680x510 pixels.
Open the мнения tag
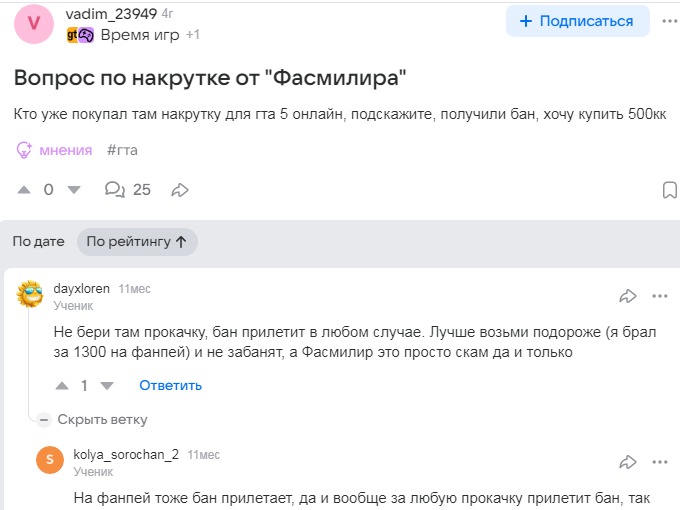[56, 150]
